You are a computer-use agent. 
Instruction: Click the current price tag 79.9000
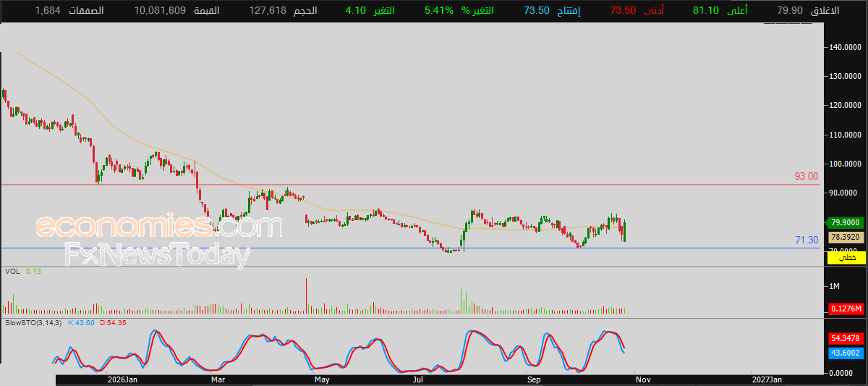(x=845, y=223)
